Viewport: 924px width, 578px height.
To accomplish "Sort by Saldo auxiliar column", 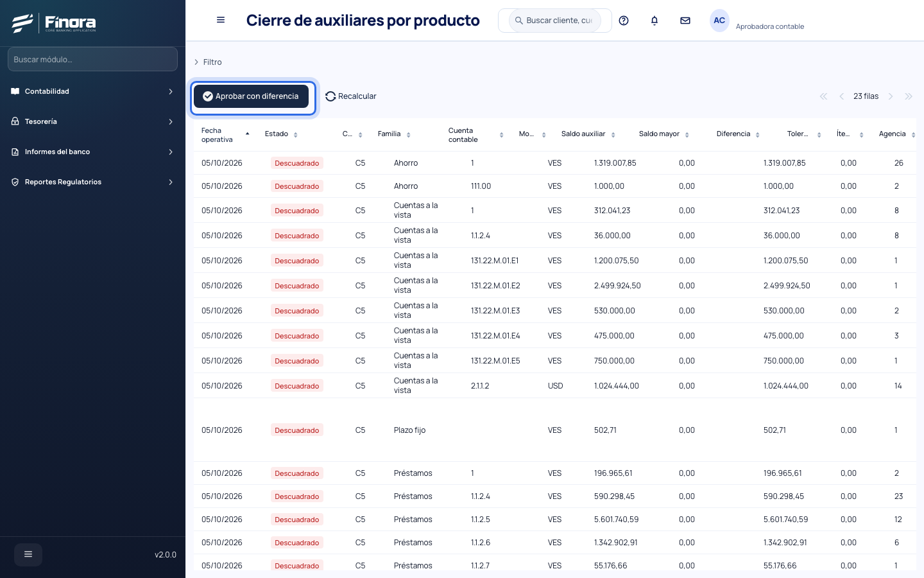I will pos(588,134).
